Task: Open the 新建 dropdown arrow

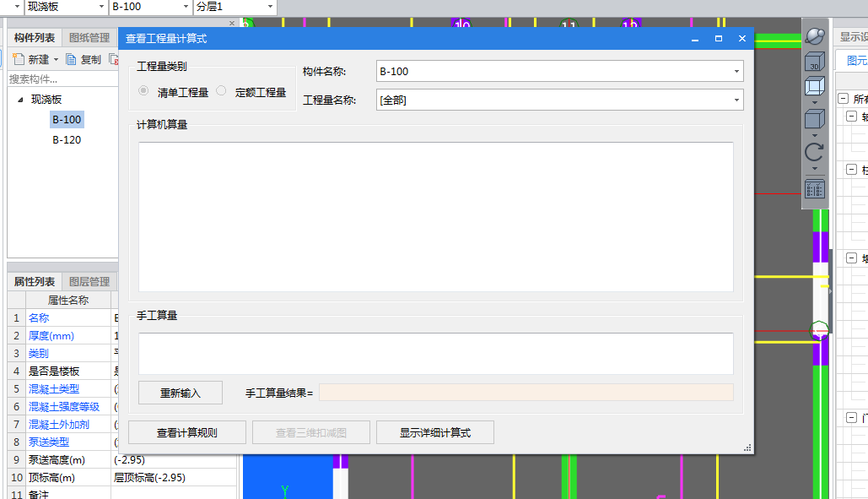Action: point(56,60)
